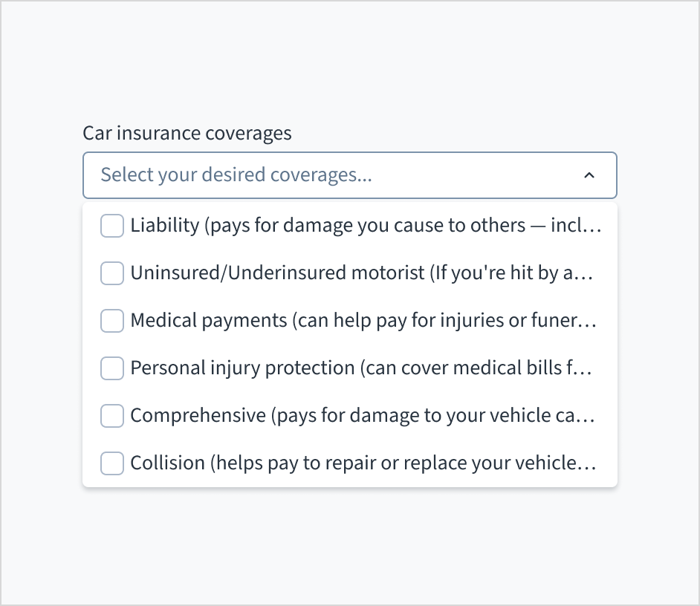Check the Comprehensive coverage checkbox
The width and height of the screenshot is (700, 606).
[x=112, y=416]
